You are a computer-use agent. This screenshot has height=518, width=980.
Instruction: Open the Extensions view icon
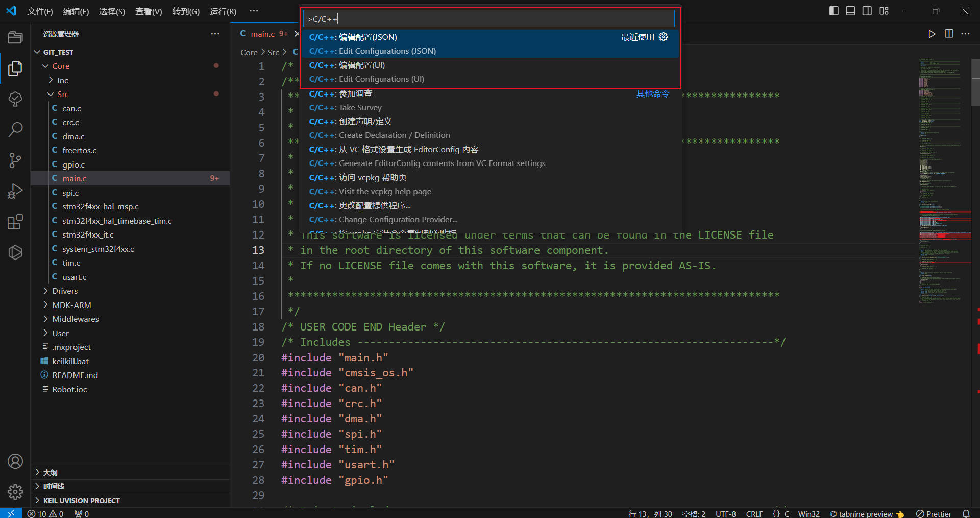point(15,222)
